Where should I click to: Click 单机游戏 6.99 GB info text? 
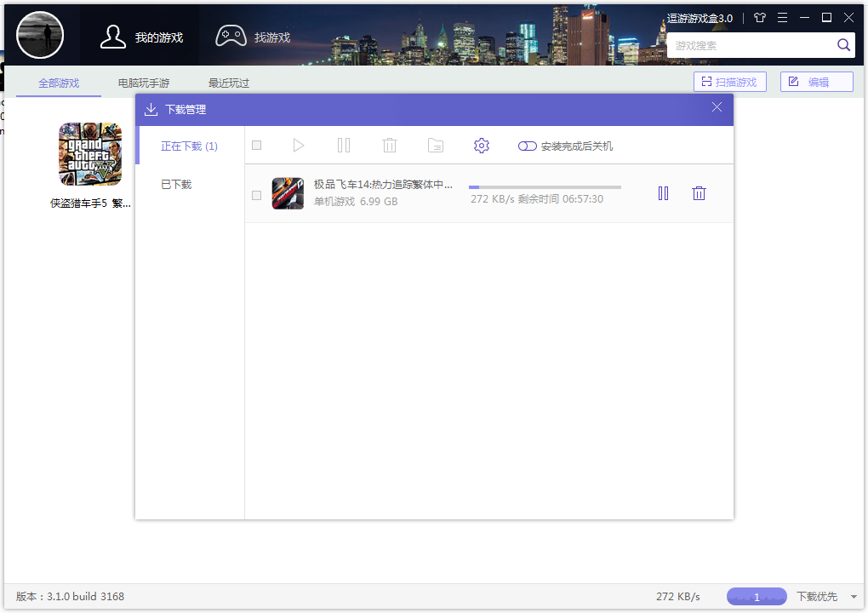356,202
